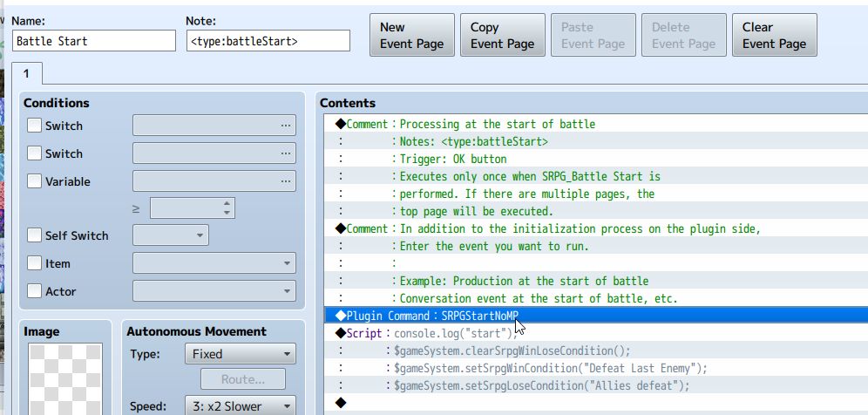Open the movement Type Fixed dropdown
This screenshot has width=868, height=415.
click(x=241, y=354)
